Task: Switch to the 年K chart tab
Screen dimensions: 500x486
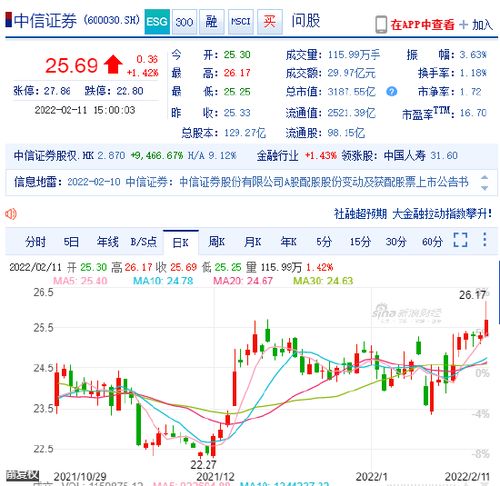Action: [288, 242]
